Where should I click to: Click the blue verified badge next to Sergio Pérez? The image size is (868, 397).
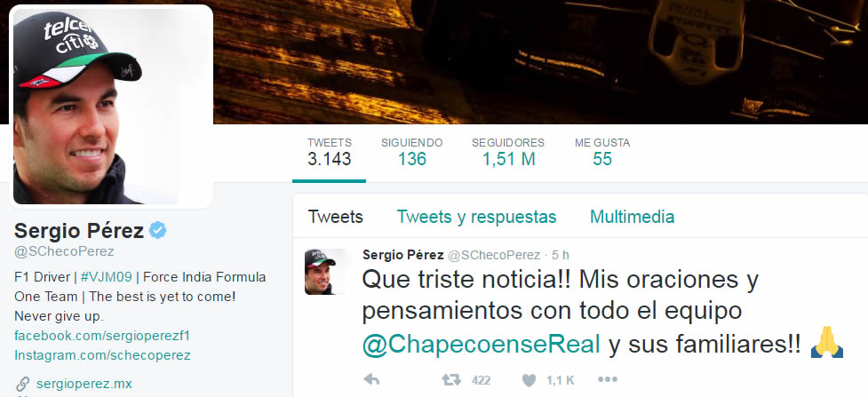pyautogui.click(x=158, y=230)
